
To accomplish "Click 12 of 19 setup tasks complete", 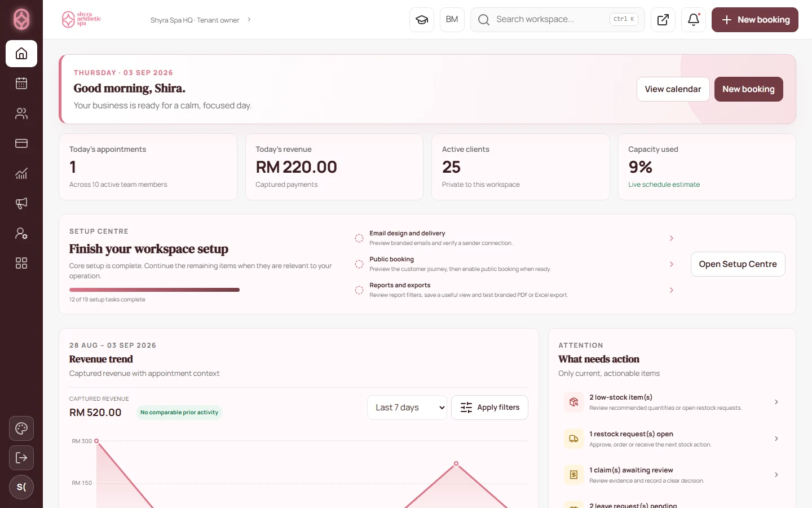I will [x=107, y=300].
